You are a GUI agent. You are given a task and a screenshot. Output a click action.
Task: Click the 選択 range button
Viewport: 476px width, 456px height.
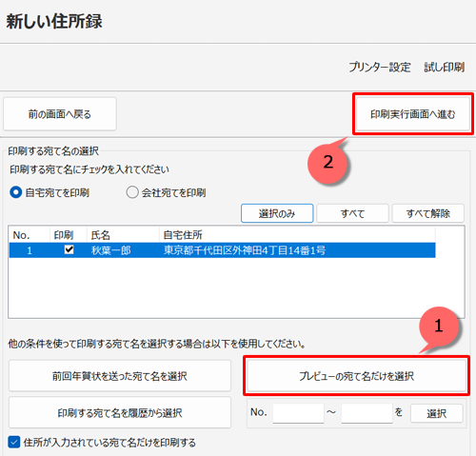(x=437, y=413)
